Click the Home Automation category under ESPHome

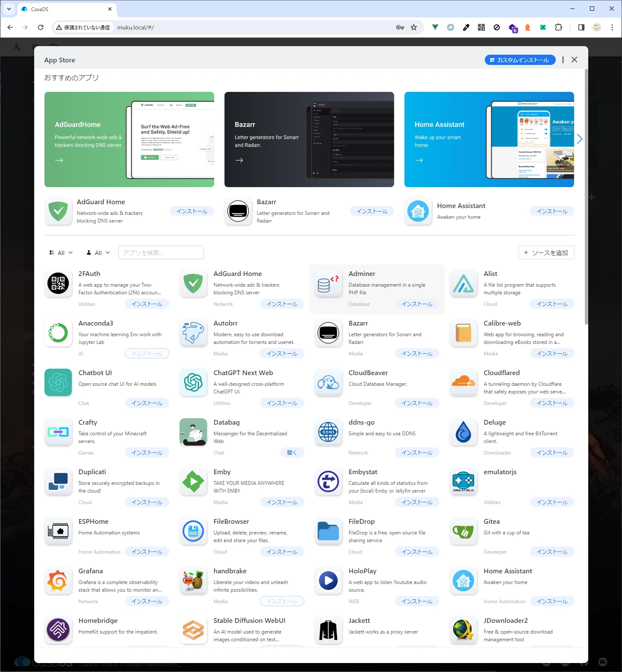[x=99, y=552]
